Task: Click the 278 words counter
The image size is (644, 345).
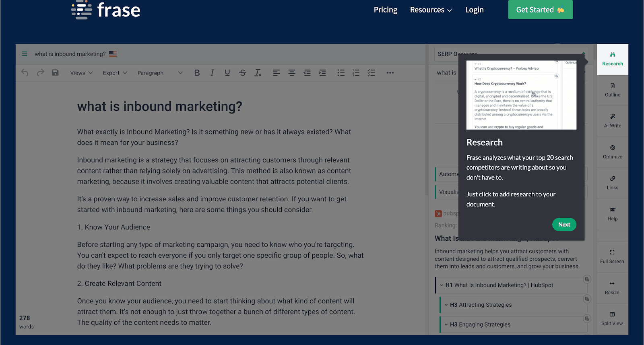Action: click(x=27, y=322)
